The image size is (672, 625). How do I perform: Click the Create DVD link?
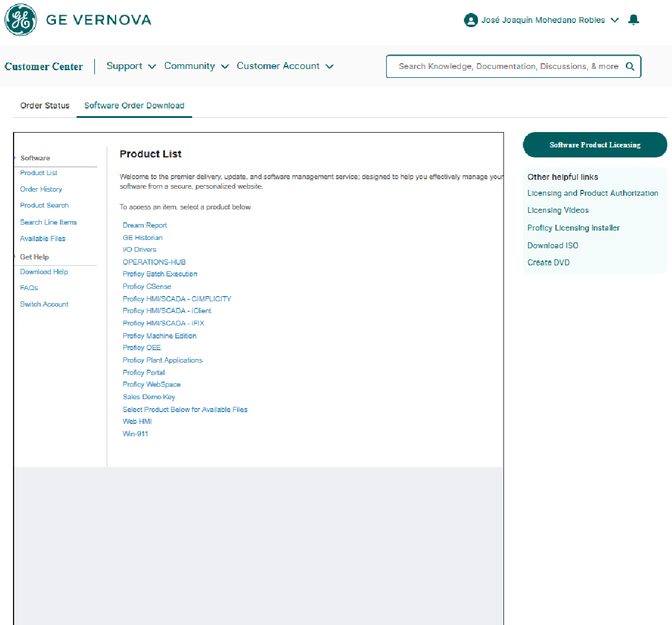coord(549,263)
